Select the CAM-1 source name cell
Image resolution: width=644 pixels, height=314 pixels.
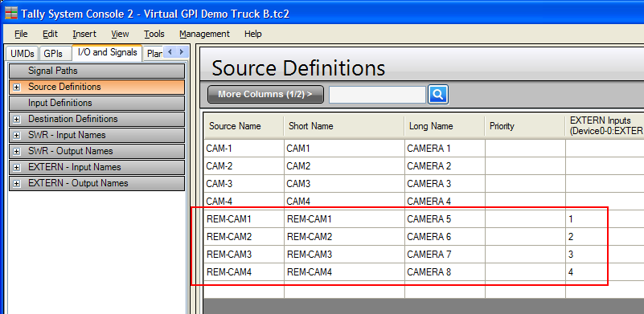(x=244, y=149)
